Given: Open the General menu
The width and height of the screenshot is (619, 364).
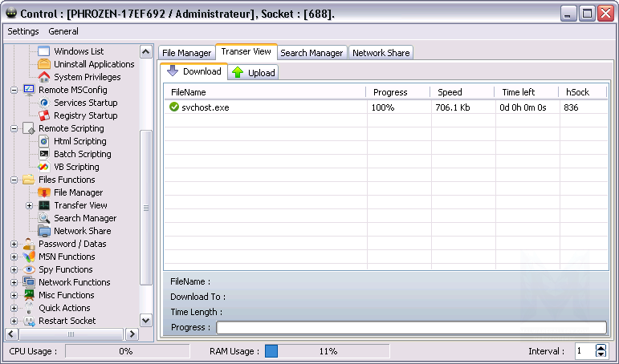Looking at the screenshot, I should (x=63, y=31).
